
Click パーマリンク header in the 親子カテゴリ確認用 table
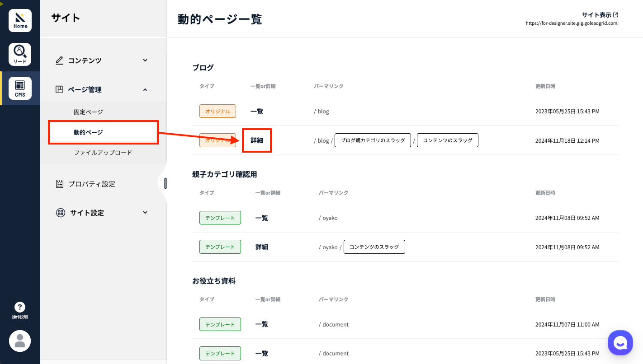334,193
